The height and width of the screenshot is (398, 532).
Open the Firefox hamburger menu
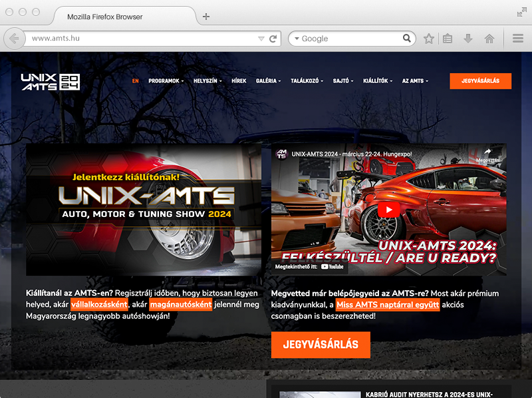coord(518,39)
